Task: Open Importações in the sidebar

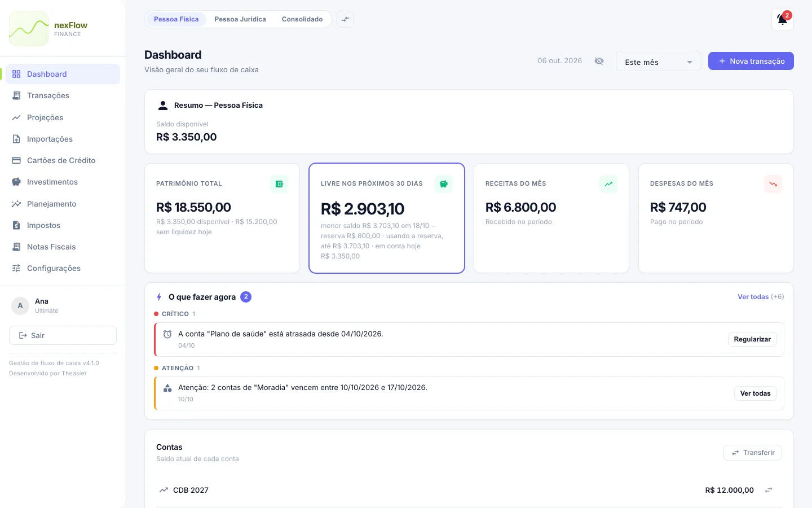Action: (63, 139)
